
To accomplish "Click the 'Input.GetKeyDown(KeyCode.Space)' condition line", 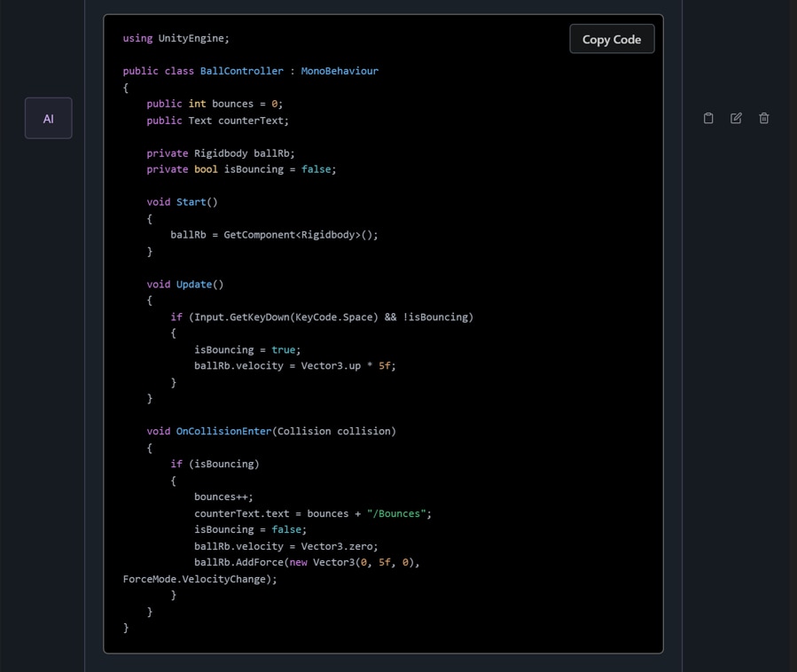I will (x=322, y=317).
